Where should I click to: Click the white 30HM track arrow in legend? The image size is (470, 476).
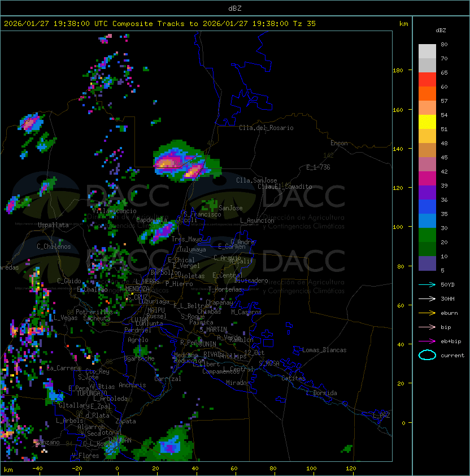pos(427,299)
